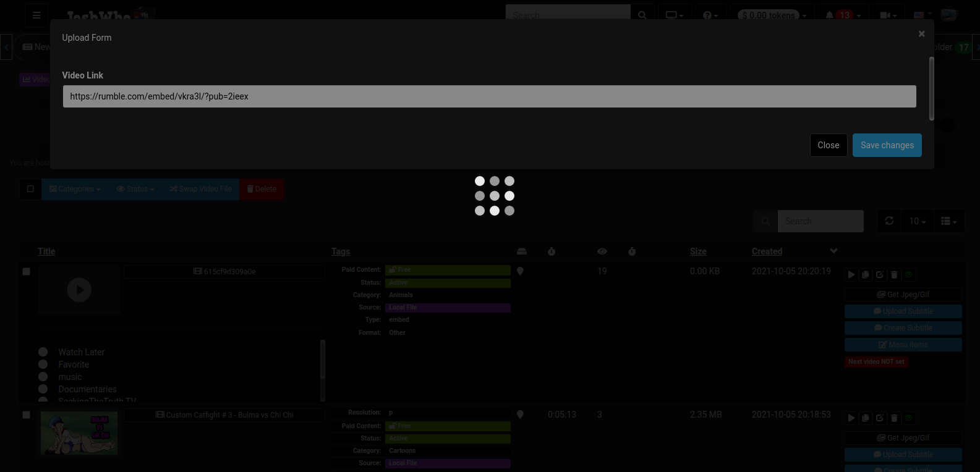The width and height of the screenshot is (980, 472).
Task: Click the Video Link input field
Action: tap(489, 96)
